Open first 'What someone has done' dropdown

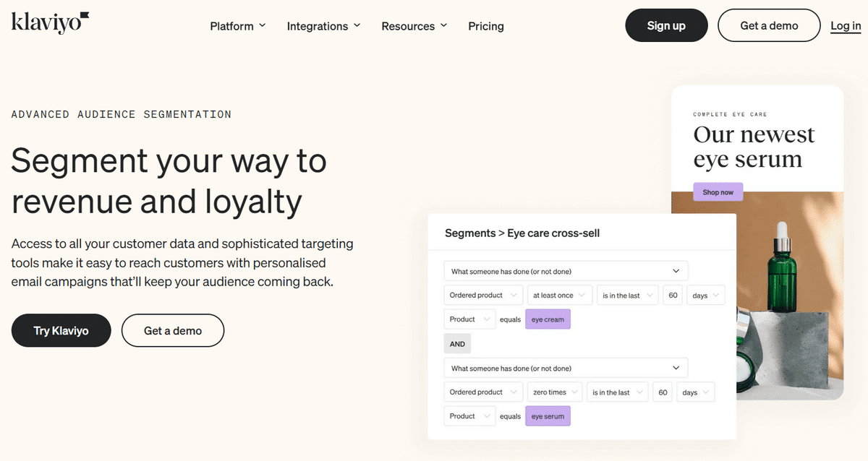point(566,272)
